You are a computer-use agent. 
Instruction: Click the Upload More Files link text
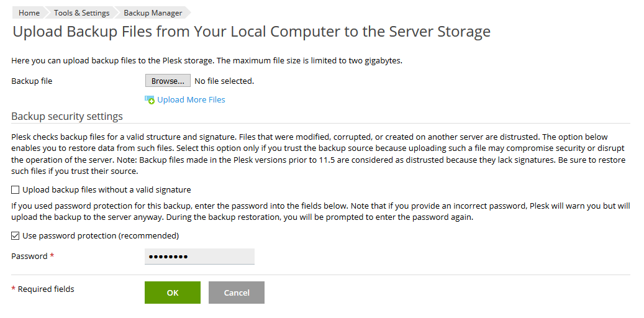pyautogui.click(x=191, y=99)
